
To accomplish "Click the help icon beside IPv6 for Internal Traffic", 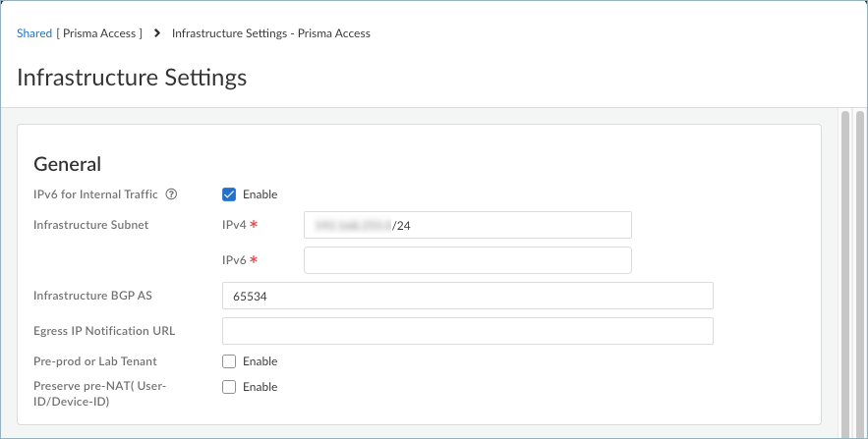I will point(172,194).
